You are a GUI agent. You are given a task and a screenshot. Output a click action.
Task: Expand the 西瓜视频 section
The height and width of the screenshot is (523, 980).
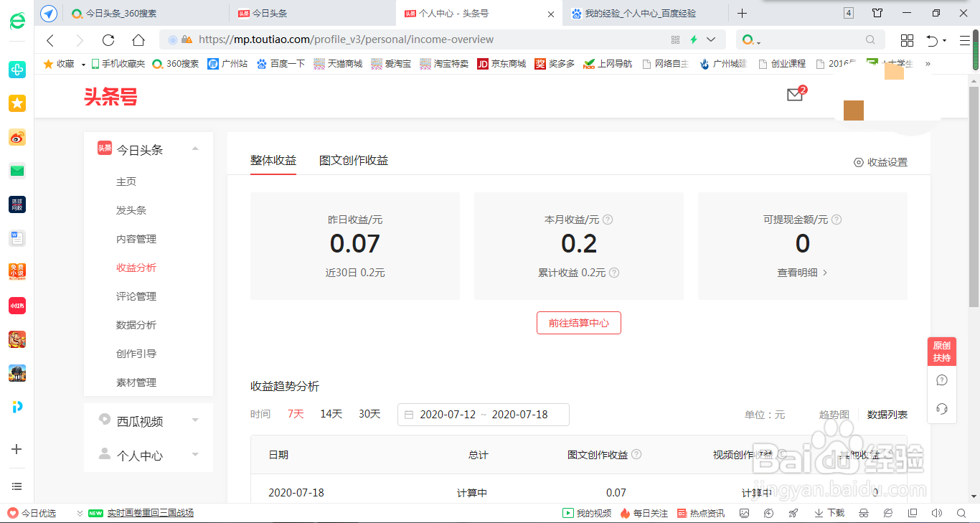194,421
